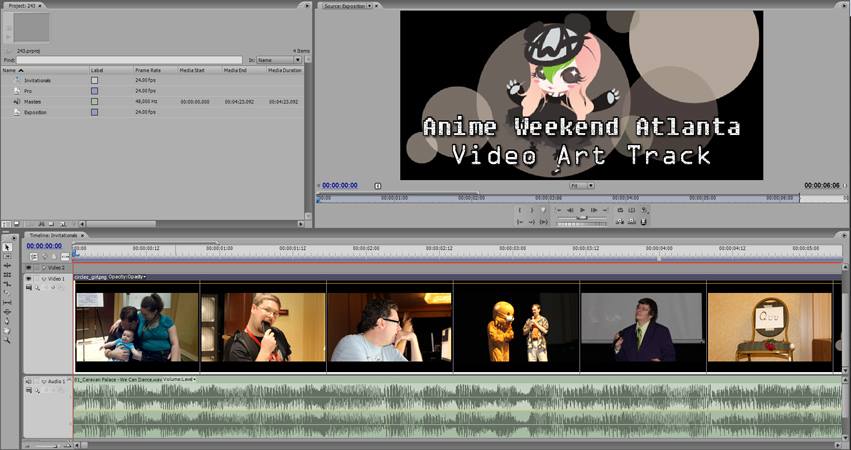Viewport: 851px width, 450px height.
Task: Click inside the Find search field
Action: click(x=129, y=60)
